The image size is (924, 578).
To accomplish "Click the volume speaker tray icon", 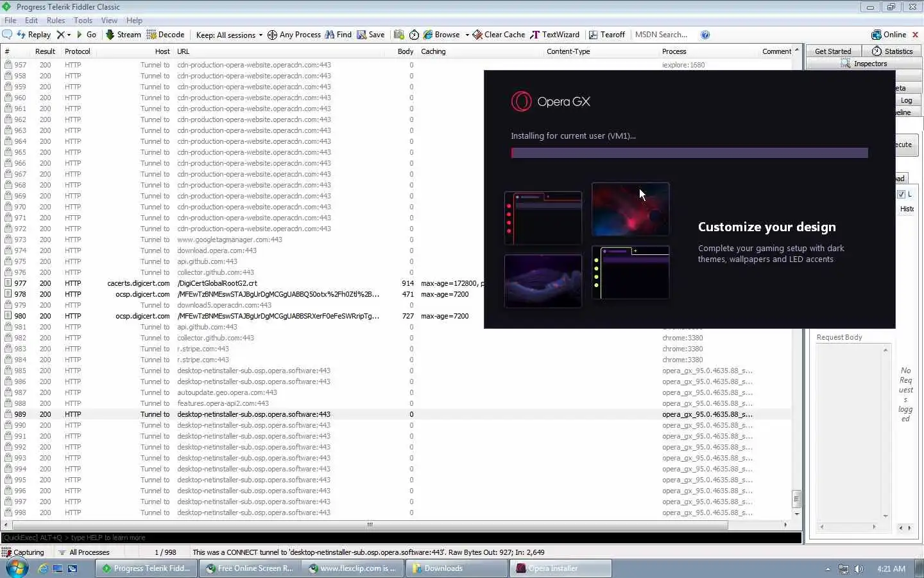I will point(859,569).
